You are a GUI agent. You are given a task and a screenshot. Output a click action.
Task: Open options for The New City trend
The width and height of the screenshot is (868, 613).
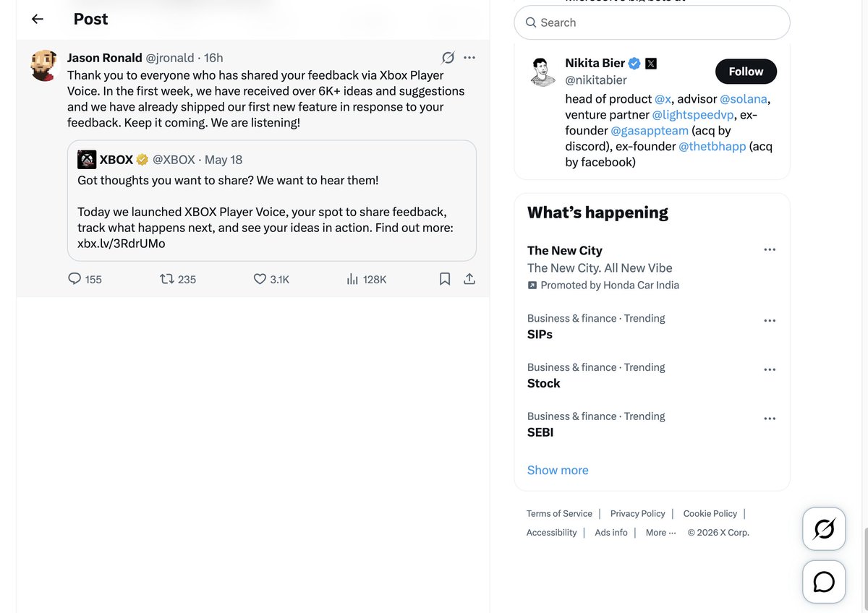click(x=770, y=250)
